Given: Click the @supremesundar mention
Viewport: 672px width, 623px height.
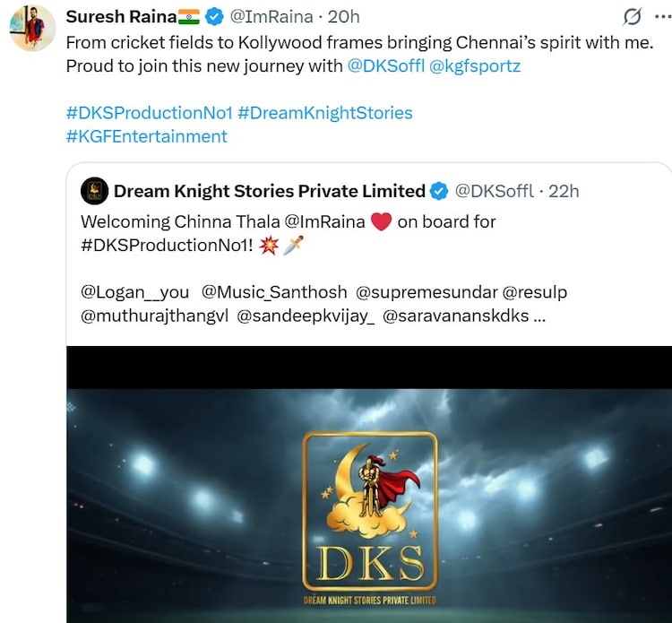Looking at the screenshot, I should click(426, 292).
